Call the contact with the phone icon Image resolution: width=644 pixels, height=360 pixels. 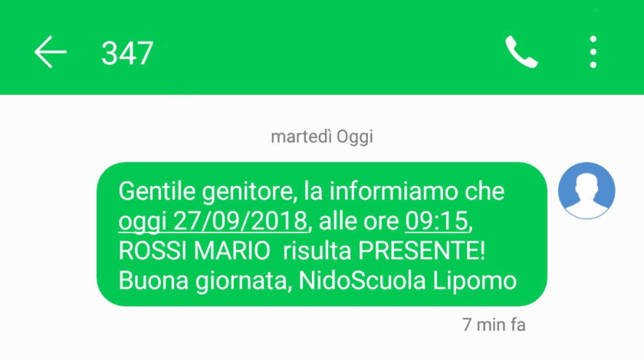click(x=521, y=52)
